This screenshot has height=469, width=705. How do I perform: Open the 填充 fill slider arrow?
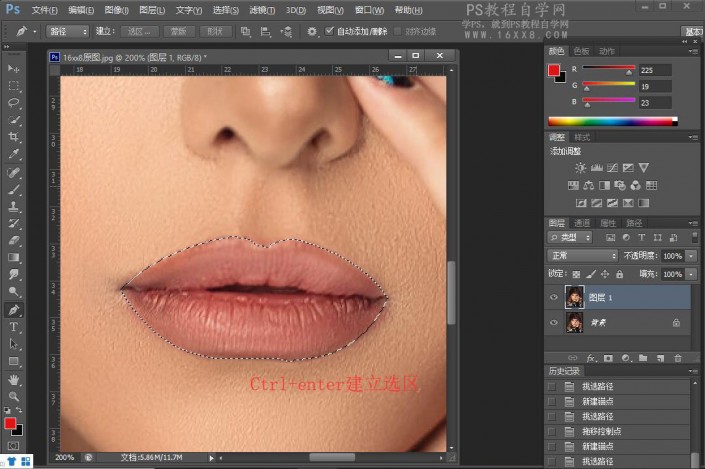coord(691,274)
